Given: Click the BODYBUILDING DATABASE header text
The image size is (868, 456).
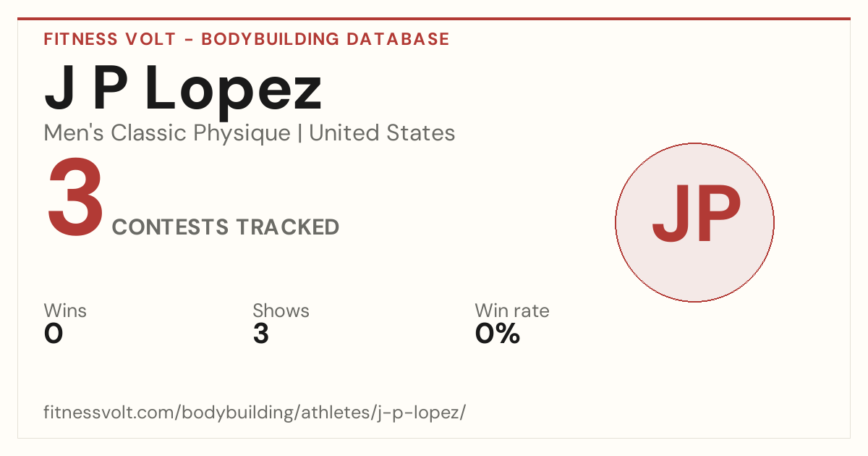Looking at the screenshot, I should coord(325,39).
